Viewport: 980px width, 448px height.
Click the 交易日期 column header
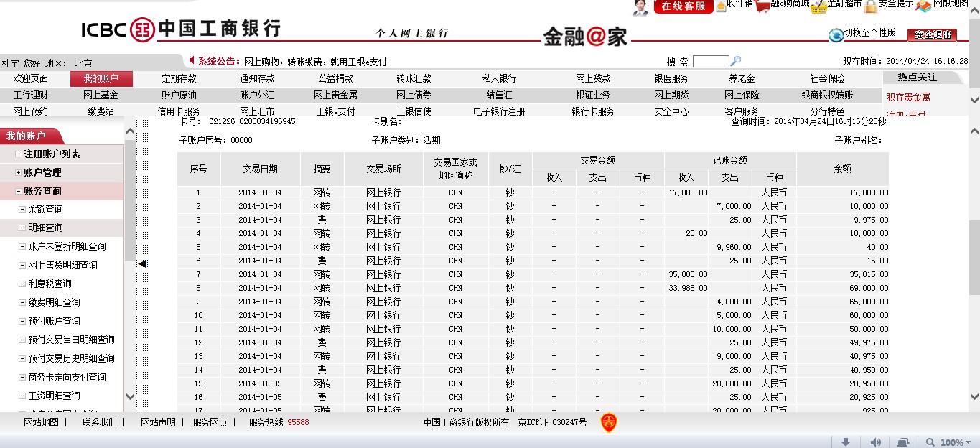260,169
